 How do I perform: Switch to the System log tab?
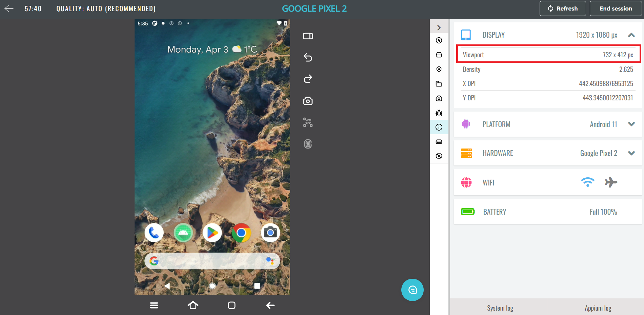click(x=500, y=308)
